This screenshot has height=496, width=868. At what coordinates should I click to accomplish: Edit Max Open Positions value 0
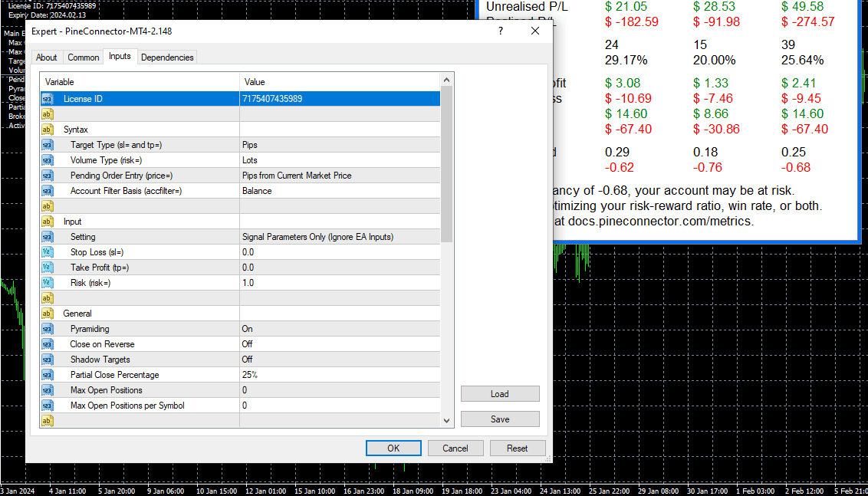(340, 390)
